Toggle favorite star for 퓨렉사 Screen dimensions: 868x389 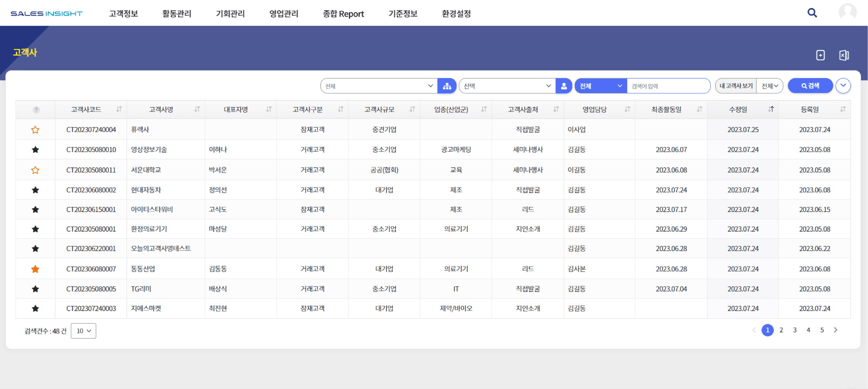point(35,130)
